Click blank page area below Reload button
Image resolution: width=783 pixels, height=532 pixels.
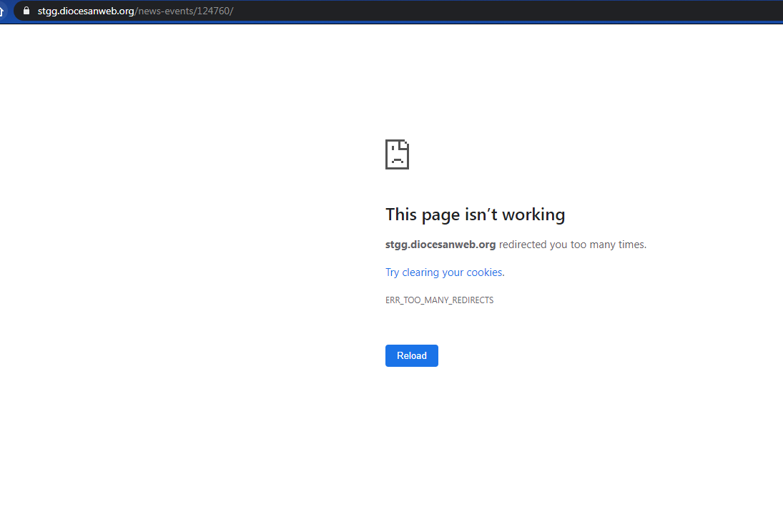[x=412, y=443]
